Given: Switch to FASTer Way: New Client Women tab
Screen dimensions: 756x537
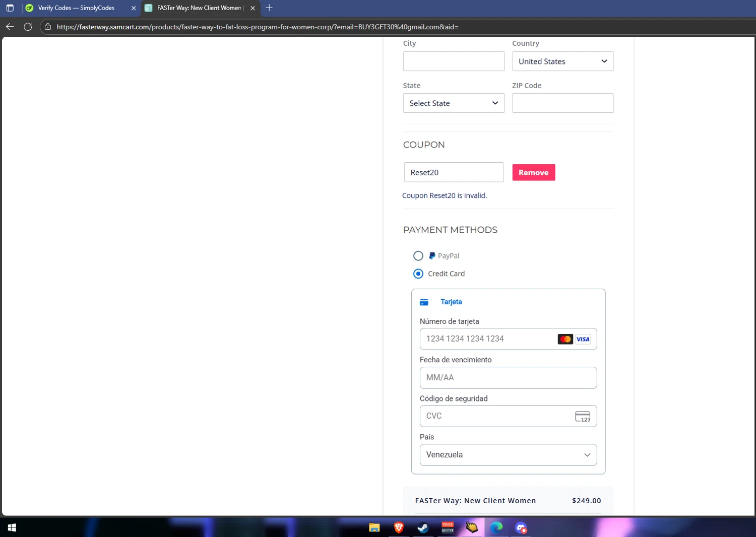Looking at the screenshot, I should (201, 8).
